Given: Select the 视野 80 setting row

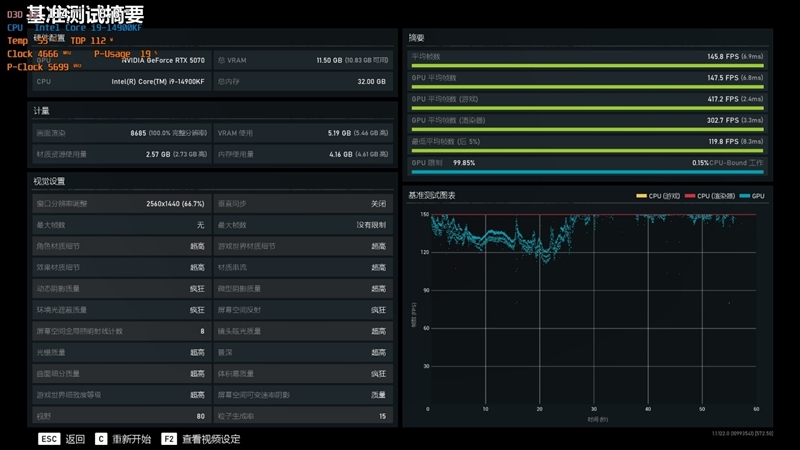Looking at the screenshot, I should coord(119,416).
